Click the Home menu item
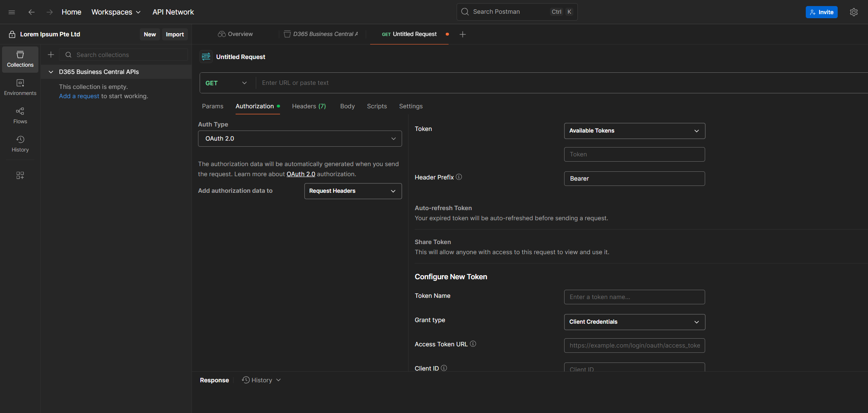 coord(72,12)
